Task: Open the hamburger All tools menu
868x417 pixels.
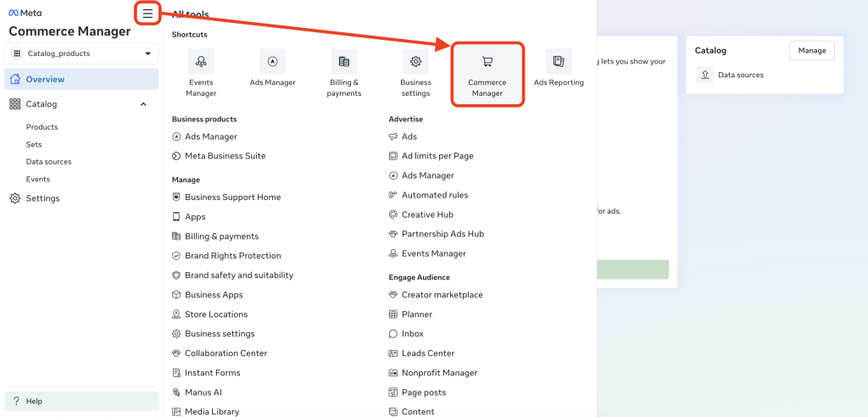Action: tap(147, 13)
